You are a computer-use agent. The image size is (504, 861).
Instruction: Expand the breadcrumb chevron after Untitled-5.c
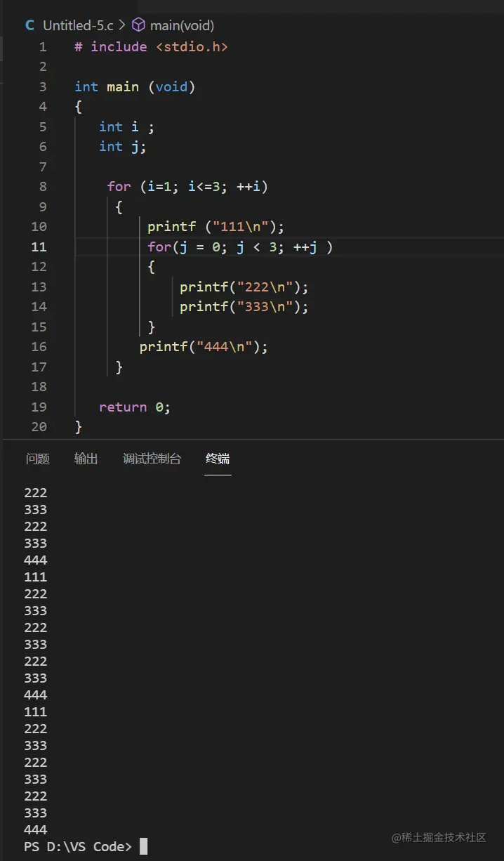click(122, 25)
